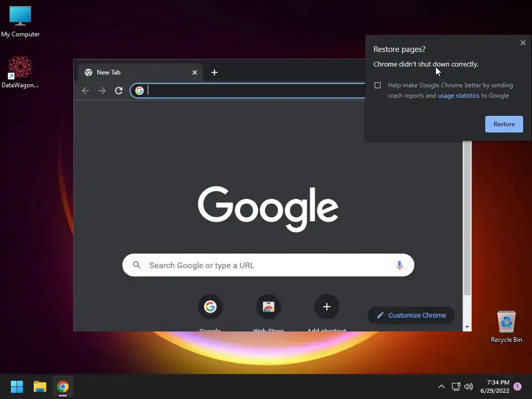
Task: Show hidden tray icons chevron
Action: (442, 387)
